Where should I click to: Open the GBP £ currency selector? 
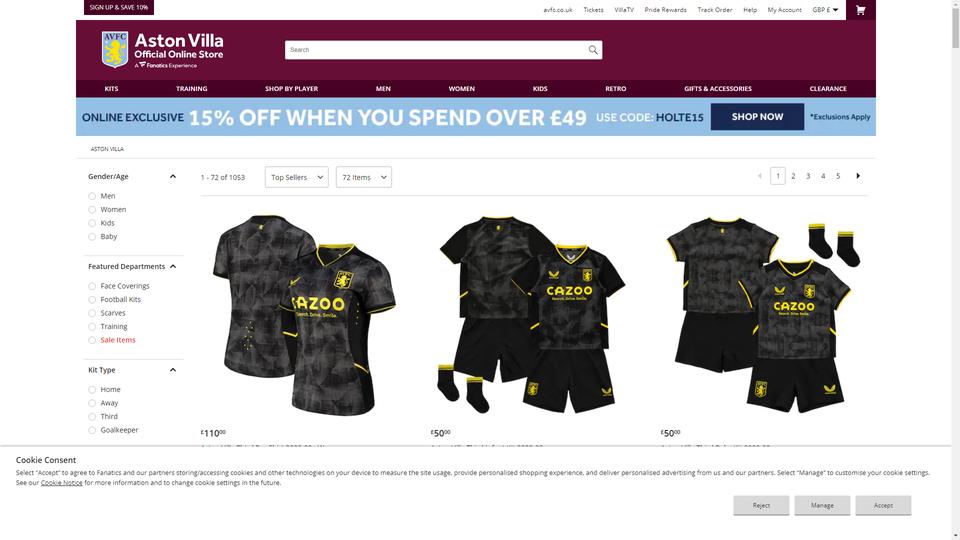tap(825, 10)
